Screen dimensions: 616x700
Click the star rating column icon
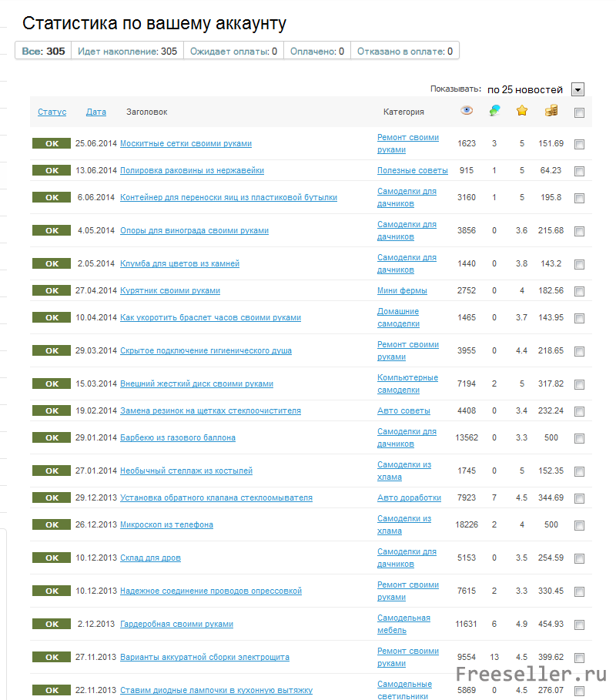[x=522, y=111]
